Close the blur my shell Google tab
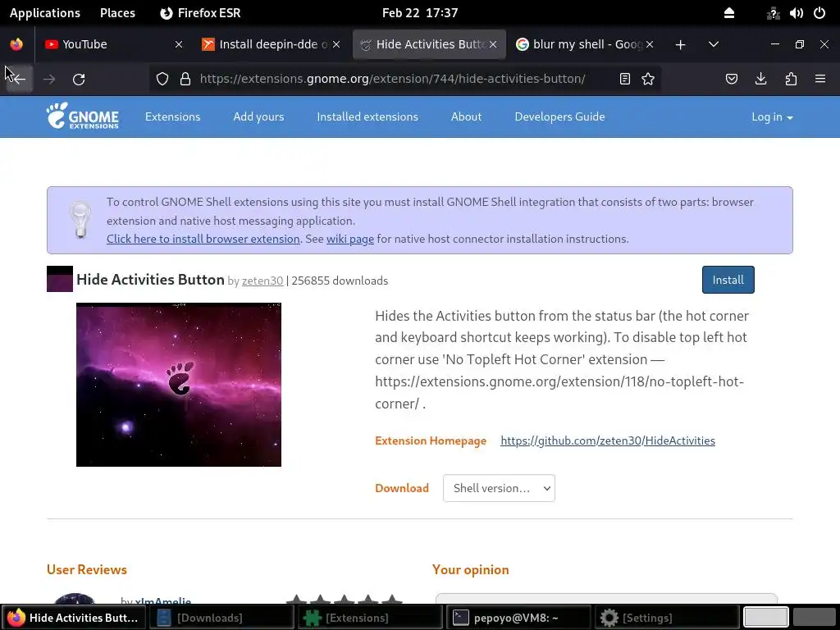The image size is (840, 630). pos(650,44)
